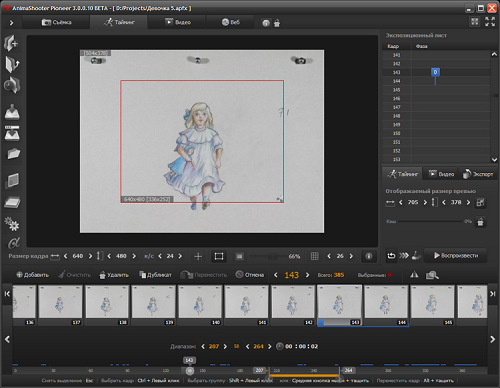Viewport: 500px width, 388px height.
Task: Click the Удалить button
Action: (x=114, y=275)
